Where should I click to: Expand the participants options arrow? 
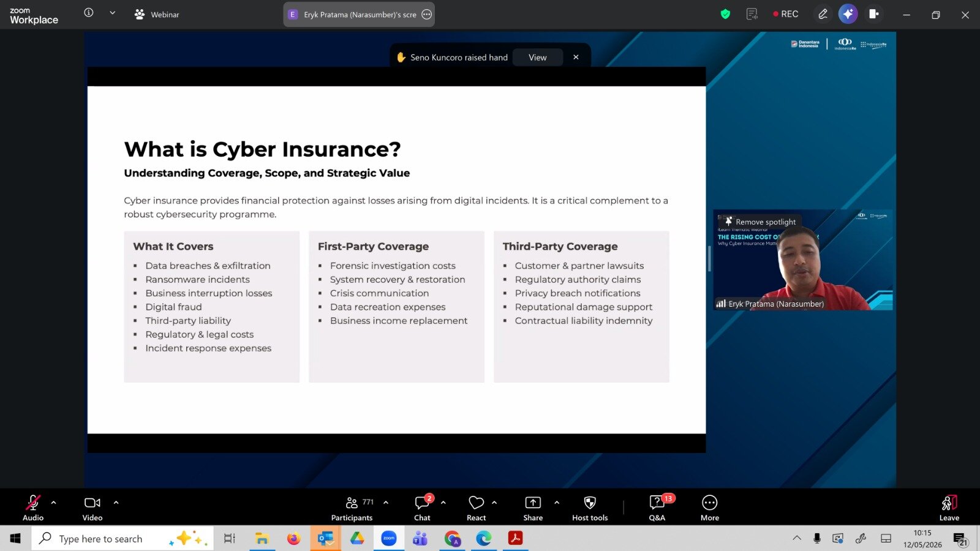coord(386,503)
